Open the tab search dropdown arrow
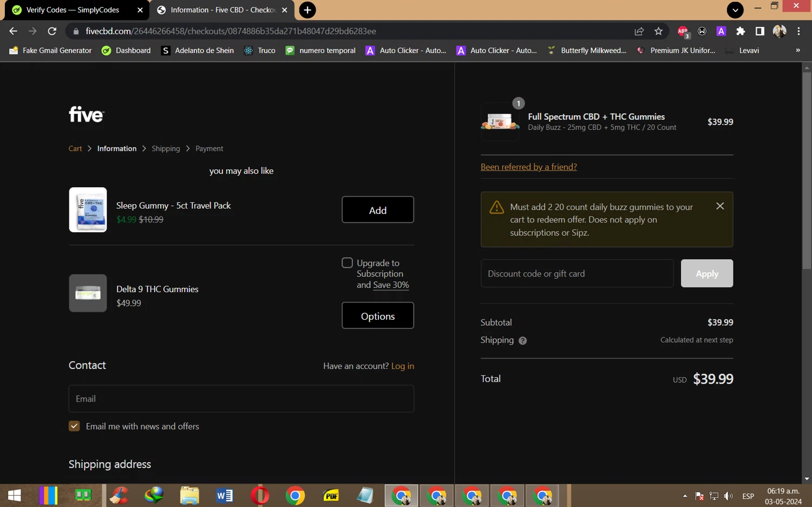812x507 pixels. (x=735, y=10)
